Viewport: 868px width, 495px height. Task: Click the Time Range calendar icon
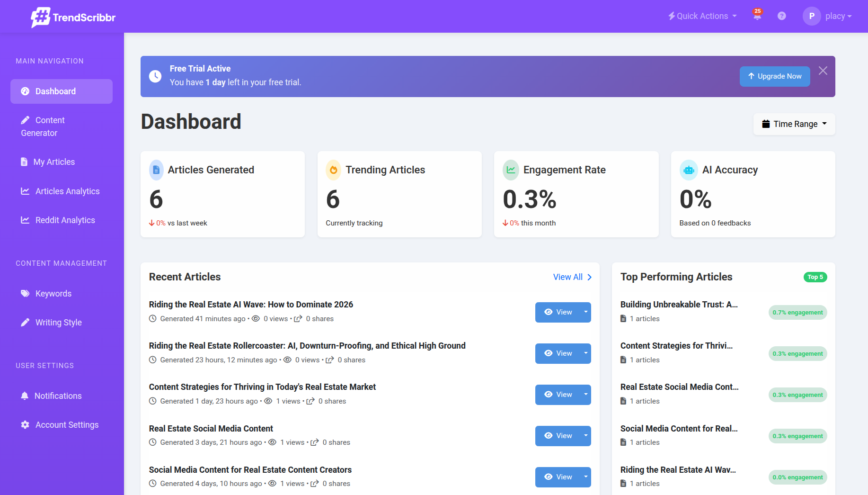pyautogui.click(x=766, y=124)
